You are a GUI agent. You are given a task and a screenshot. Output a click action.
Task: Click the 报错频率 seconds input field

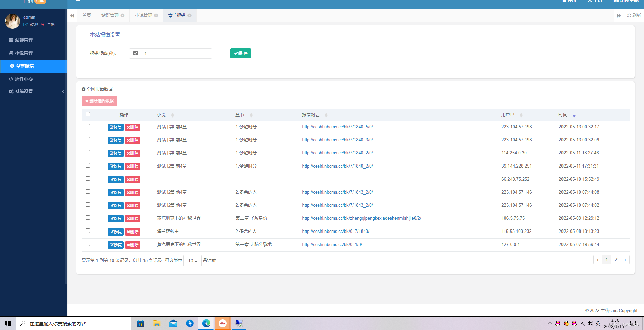(x=177, y=54)
